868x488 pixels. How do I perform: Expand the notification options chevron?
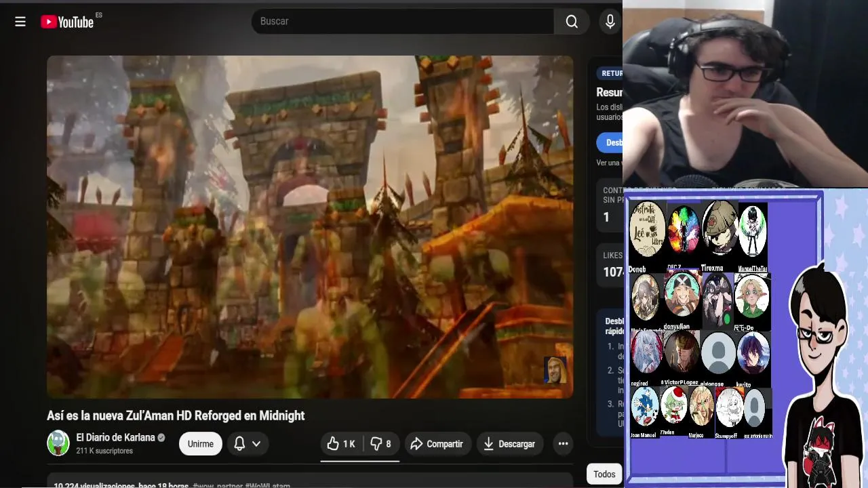point(256,444)
